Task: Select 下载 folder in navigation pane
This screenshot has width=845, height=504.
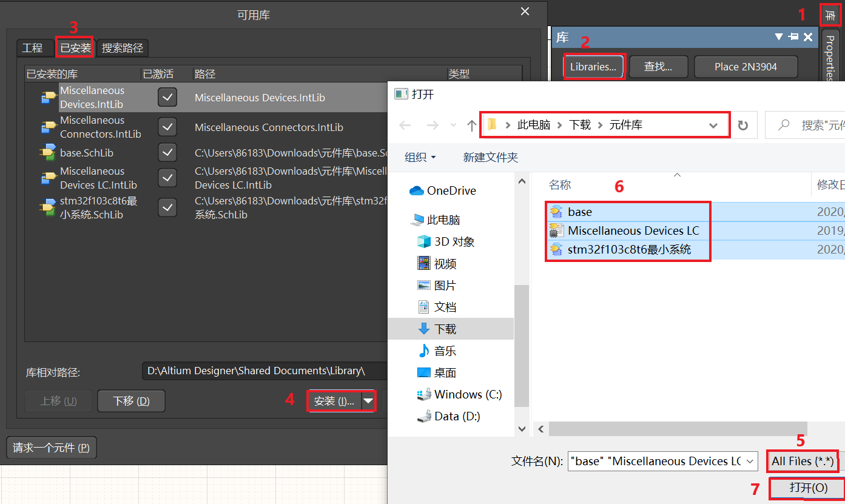Action: [x=451, y=329]
